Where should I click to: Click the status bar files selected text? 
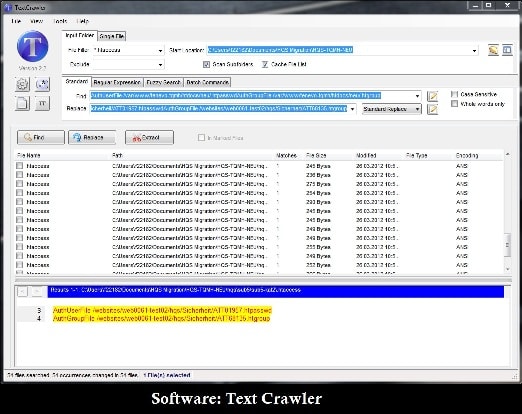pyautogui.click(x=167, y=375)
